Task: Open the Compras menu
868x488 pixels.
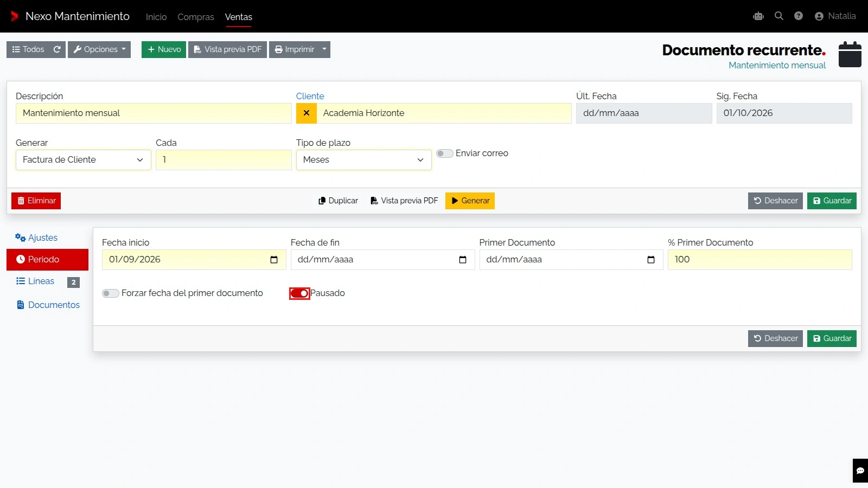Action: 196,17
